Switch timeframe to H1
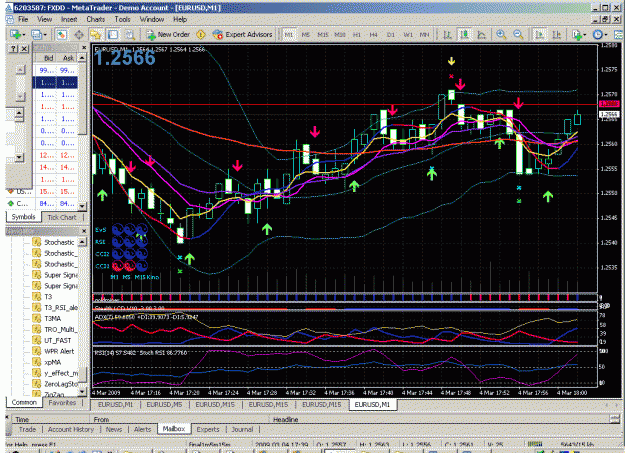The width and height of the screenshot is (625, 453). 357,35
